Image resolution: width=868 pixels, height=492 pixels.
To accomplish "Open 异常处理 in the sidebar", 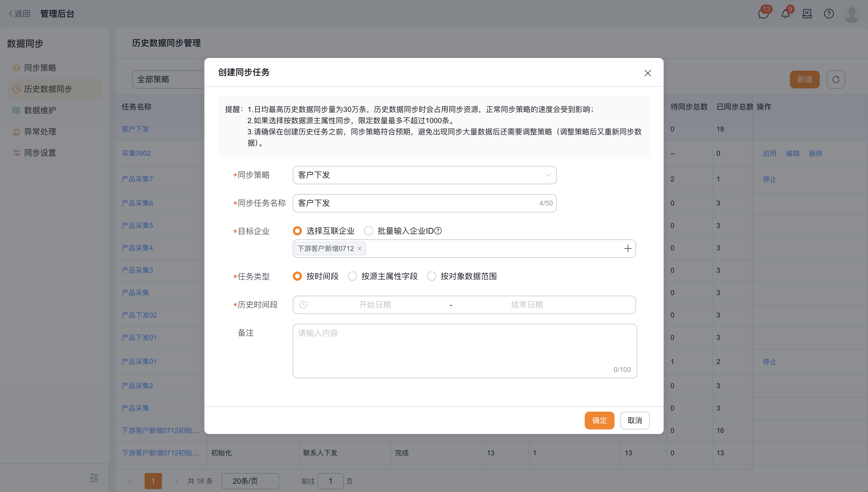I will pos(55,131).
